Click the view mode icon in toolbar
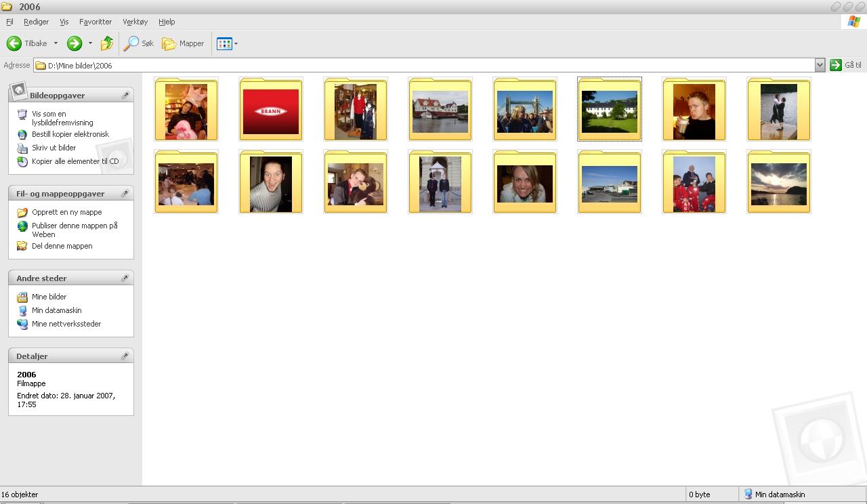Image resolution: width=867 pixels, height=504 pixels. 224,43
